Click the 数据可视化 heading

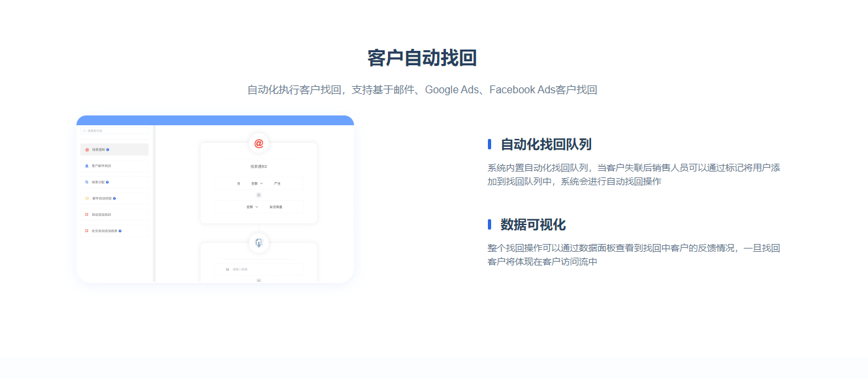(532, 224)
